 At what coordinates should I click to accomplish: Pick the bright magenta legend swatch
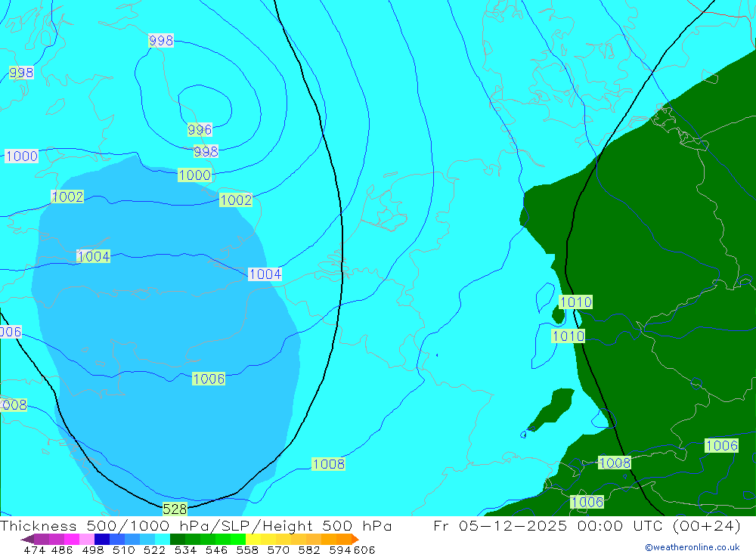click(x=71, y=539)
